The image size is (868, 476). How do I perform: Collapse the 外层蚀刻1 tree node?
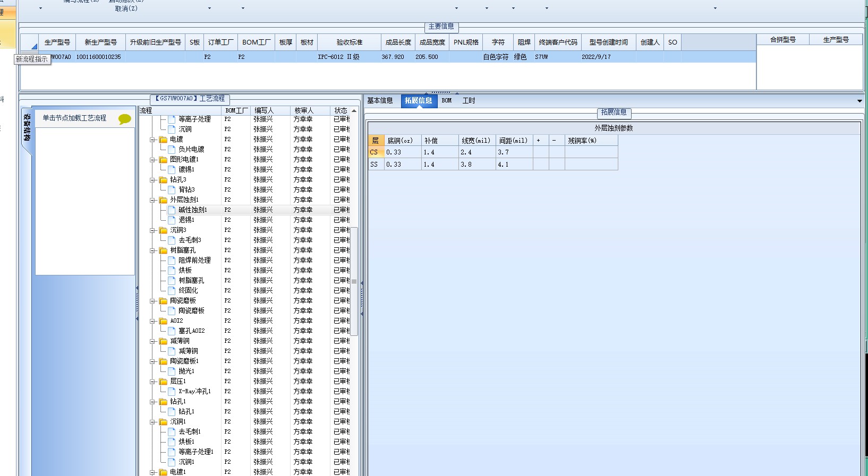tap(152, 200)
